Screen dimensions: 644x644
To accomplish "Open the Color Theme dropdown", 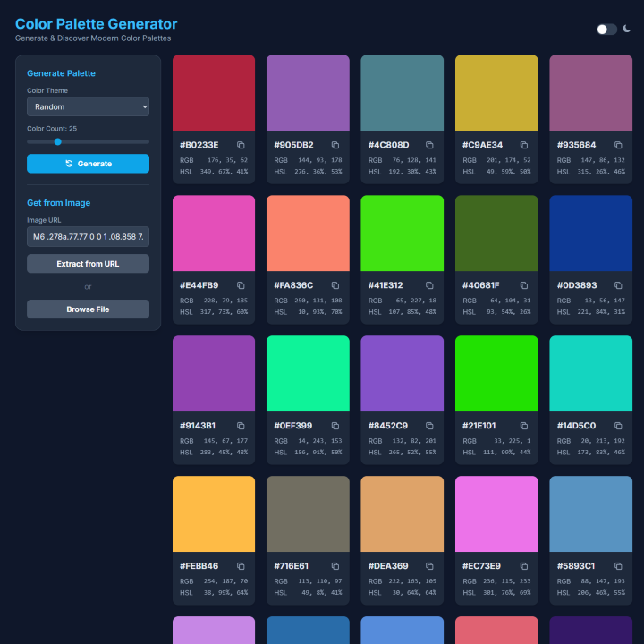I will (88, 106).
